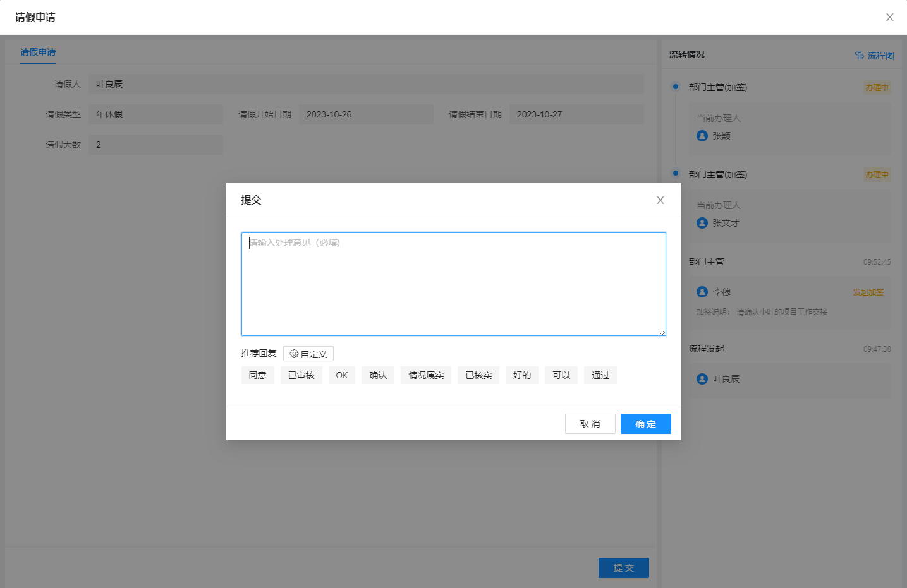Screen dimensions: 907x588
Task: Close the 请假申请 window
Action: pos(889,17)
